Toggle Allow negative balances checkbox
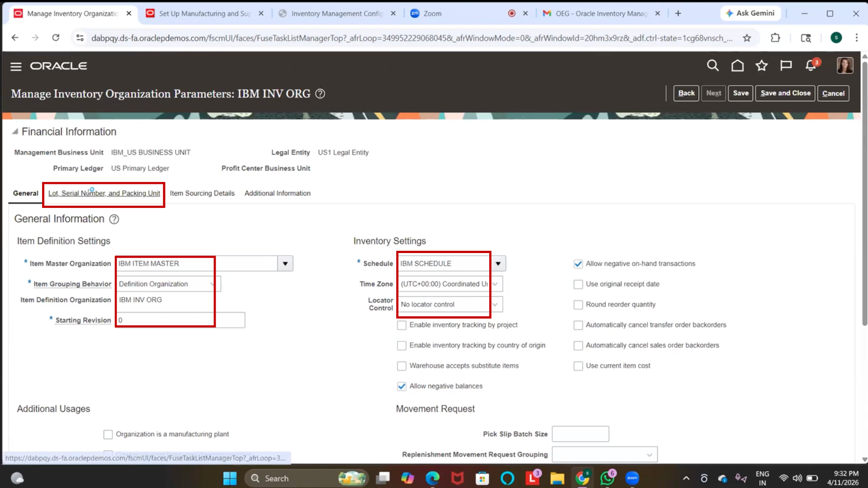The image size is (868, 488). (401, 386)
